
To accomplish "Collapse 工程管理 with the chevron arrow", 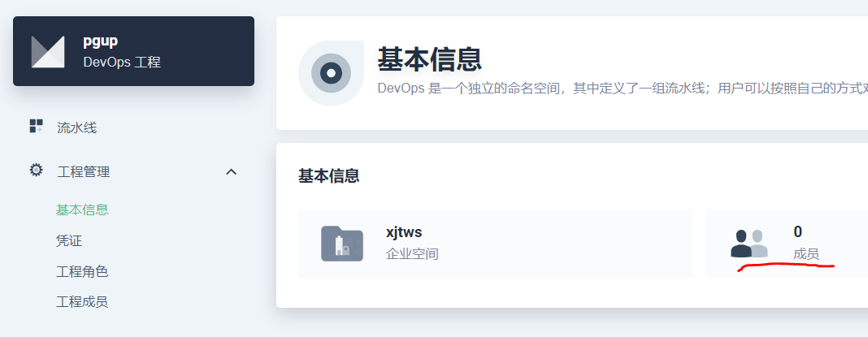I will (232, 171).
